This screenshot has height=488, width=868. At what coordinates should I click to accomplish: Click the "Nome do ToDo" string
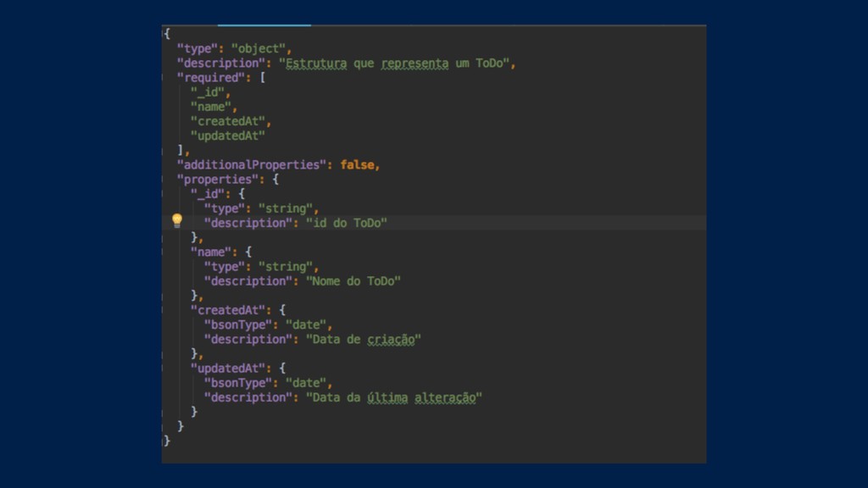pos(353,281)
